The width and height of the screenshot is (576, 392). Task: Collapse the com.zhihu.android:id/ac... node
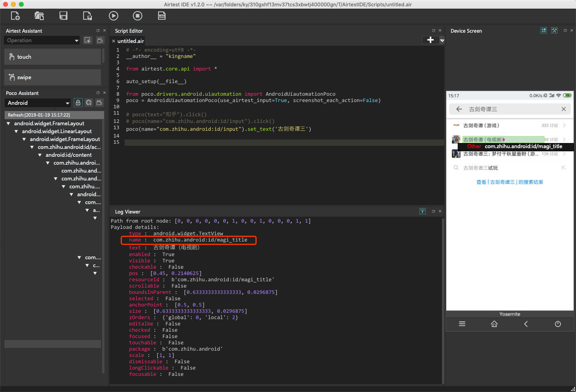click(x=32, y=147)
